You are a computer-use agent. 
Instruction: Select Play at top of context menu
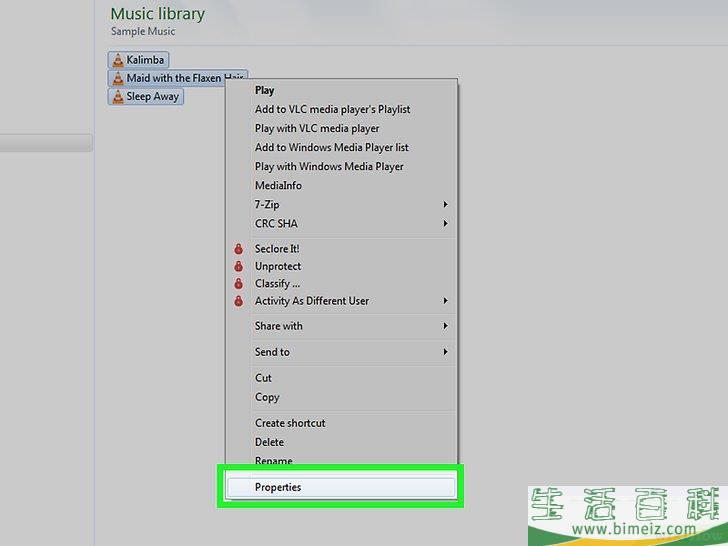[x=264, y=90]
